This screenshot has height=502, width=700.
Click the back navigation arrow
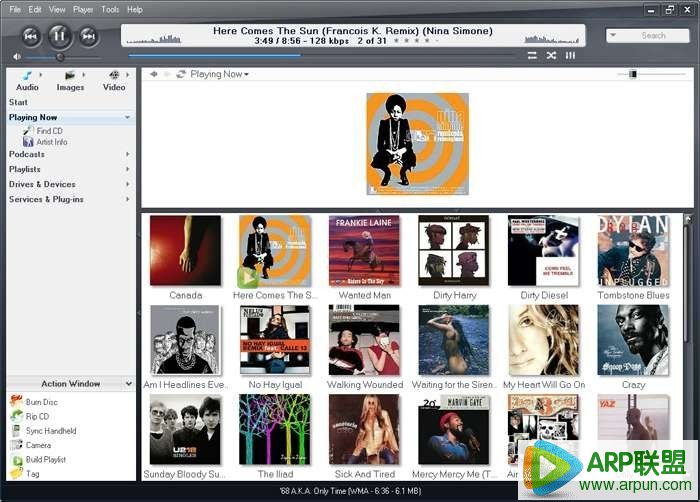pyautogui.click(x=154, y=74)
